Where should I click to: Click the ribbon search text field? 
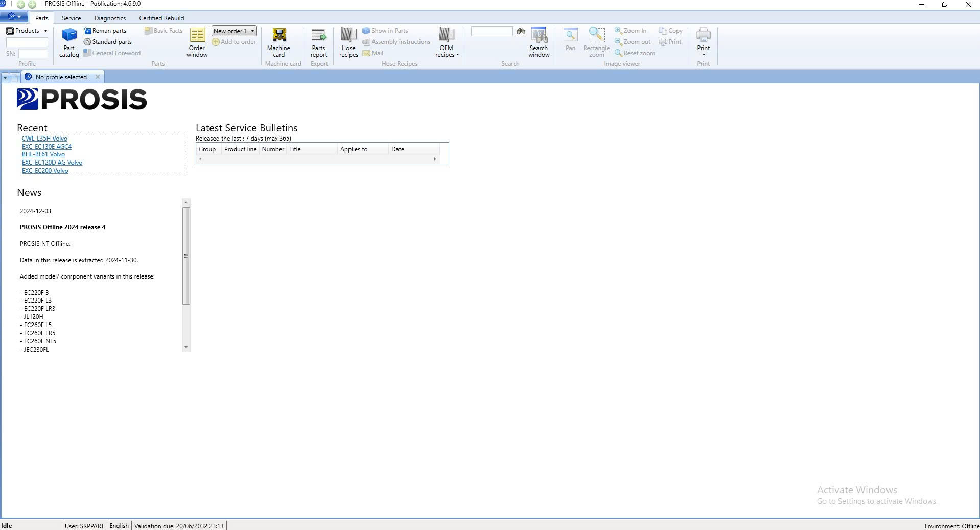pos(492,31)
